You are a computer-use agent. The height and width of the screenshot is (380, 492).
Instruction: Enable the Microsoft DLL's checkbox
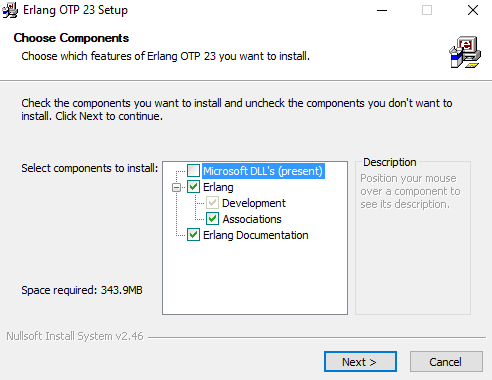(193, 171)
